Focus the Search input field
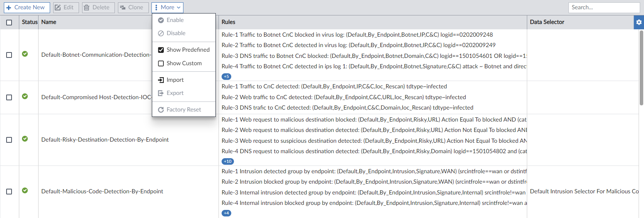The image size is (644, 218). click(604, 7)
